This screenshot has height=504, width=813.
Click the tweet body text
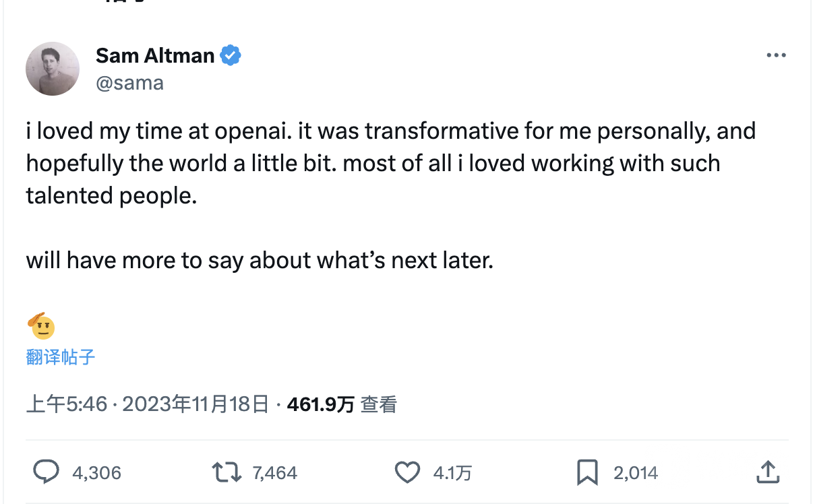[x=337, y=162]
